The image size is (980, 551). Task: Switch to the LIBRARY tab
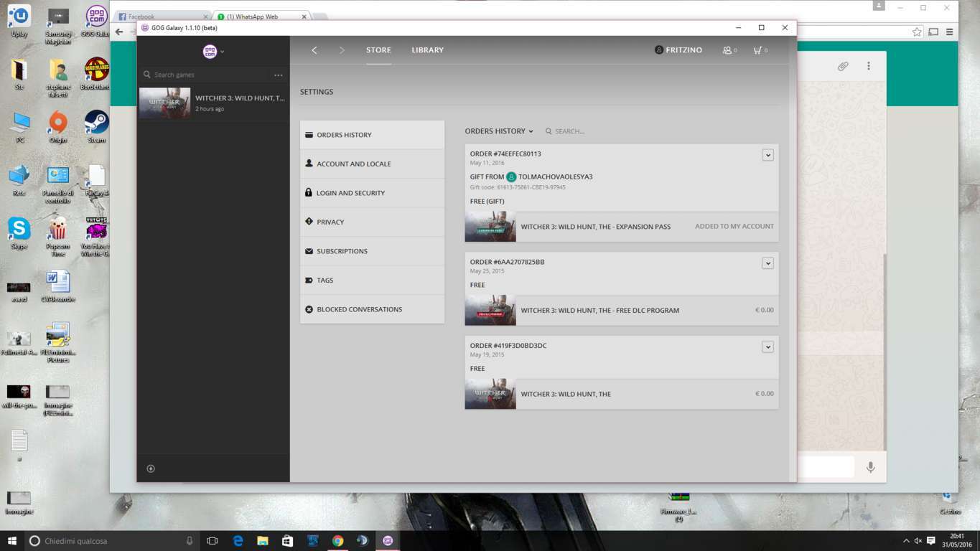[427, 50]
